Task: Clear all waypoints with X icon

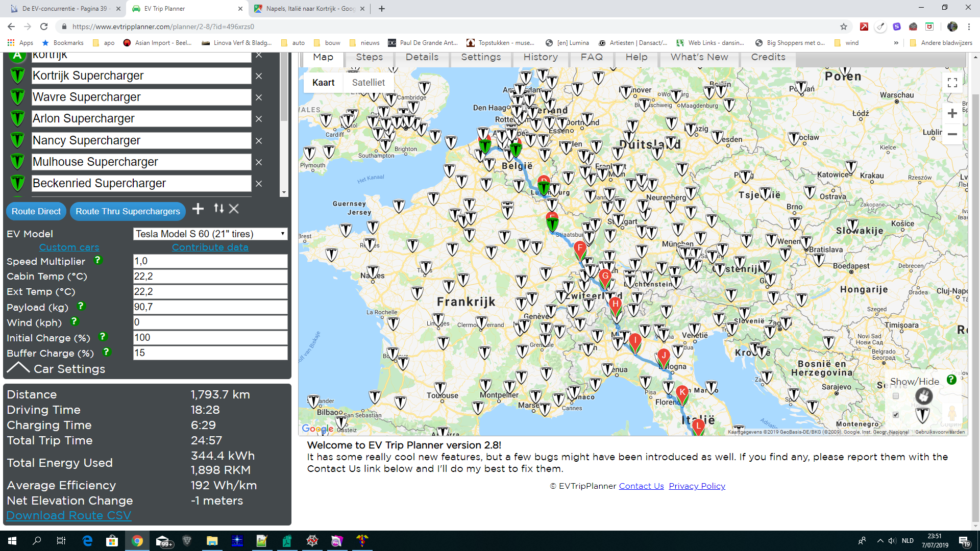Action: [234, 209]
